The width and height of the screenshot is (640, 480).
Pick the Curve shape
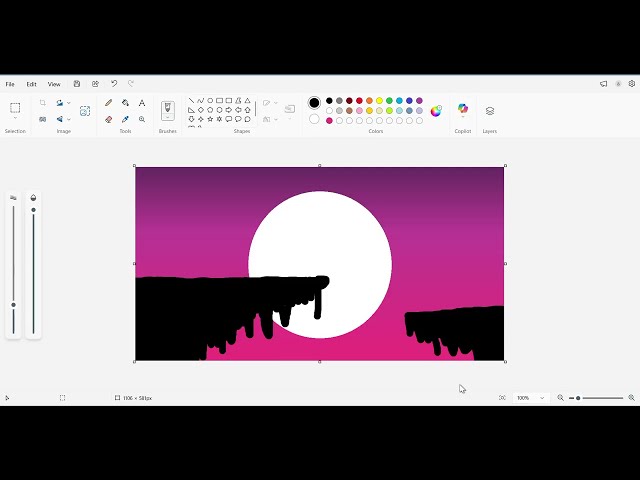(200, 100)
